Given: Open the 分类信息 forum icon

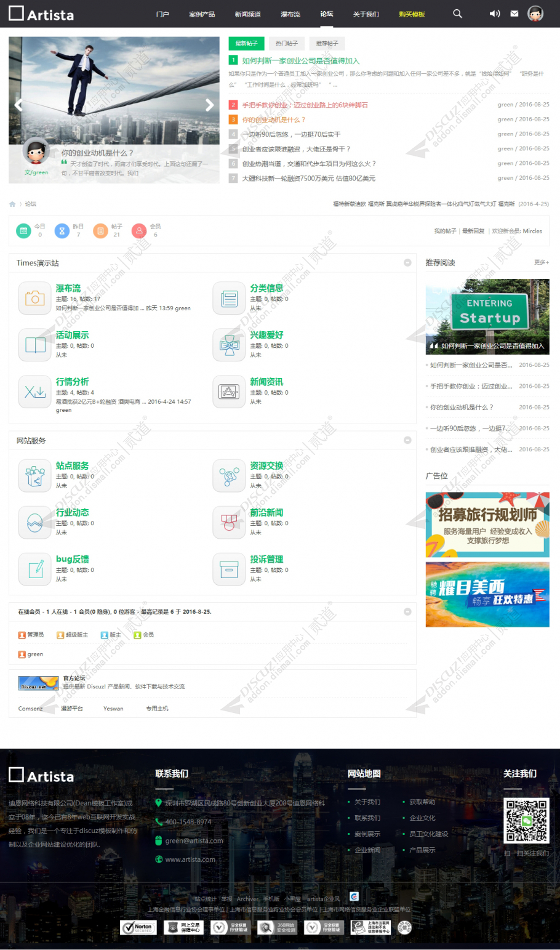Looking at the screenshot, I should point(229,298).
